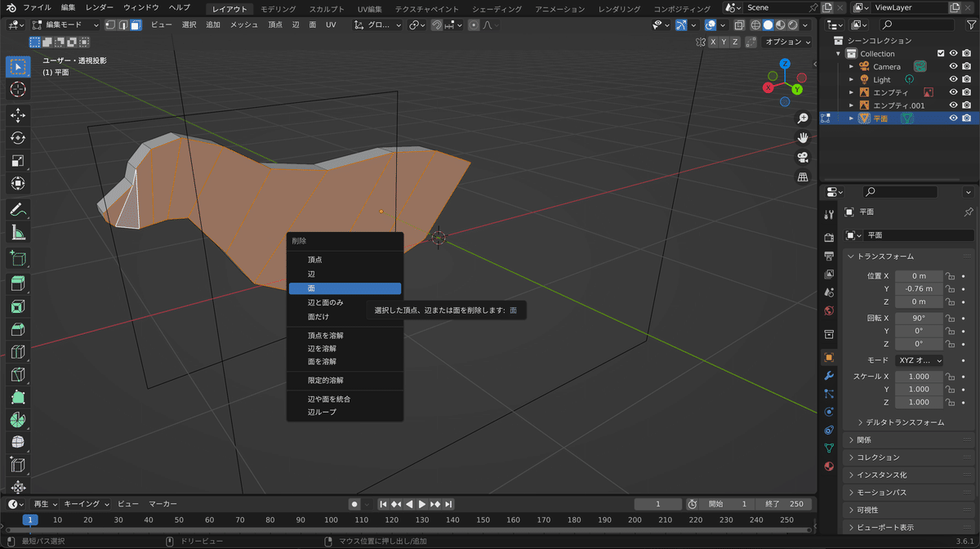The image size is (980, 549).
Task: Pin the properties editor with pin icon
Action: pyautogui.click(x=969, y=212)
